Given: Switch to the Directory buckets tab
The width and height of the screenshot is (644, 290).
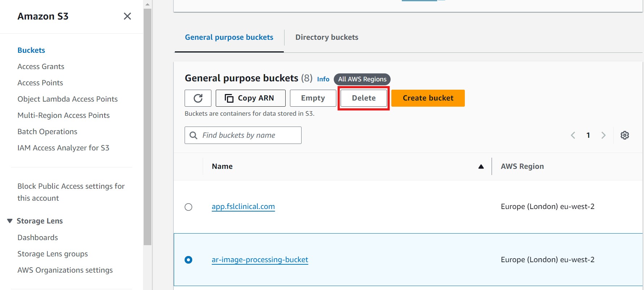Looking at the screenshot, I should click(327, 37).
